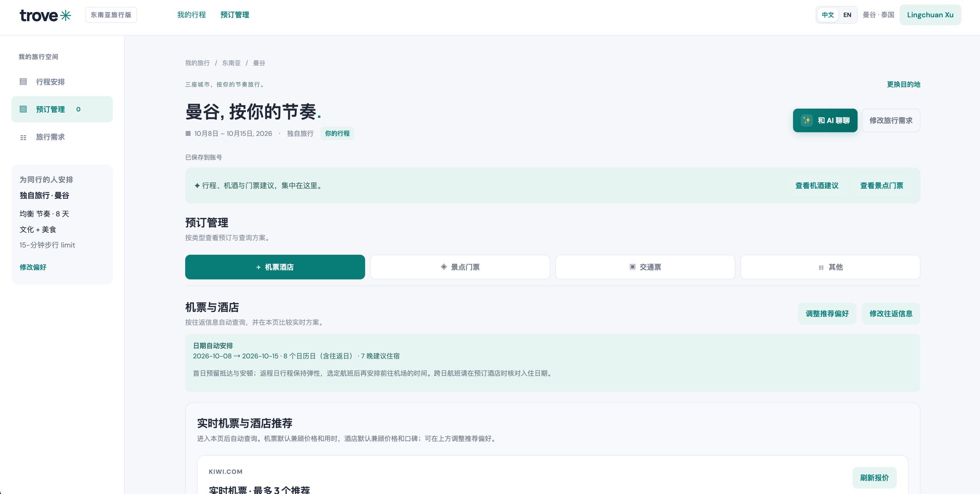The image size is (980, 494).
Task: Click the 预订管理 count badge 0
Action: (x=78, y=109)
